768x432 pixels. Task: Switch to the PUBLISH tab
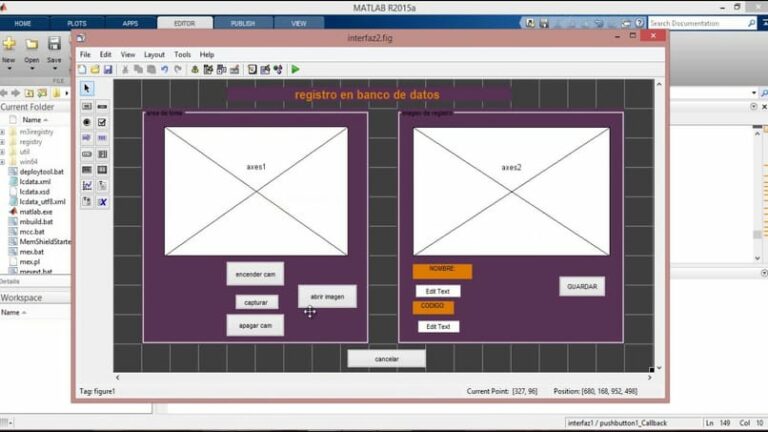pos(242,22)
